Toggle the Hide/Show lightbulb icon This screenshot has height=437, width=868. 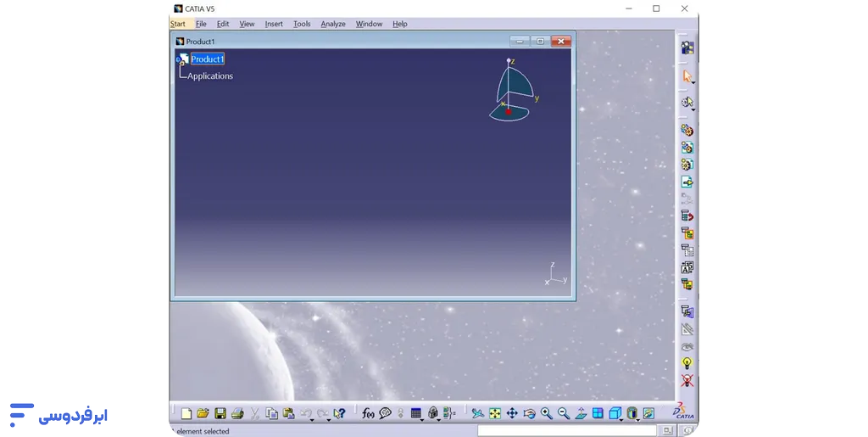(687, 363)
